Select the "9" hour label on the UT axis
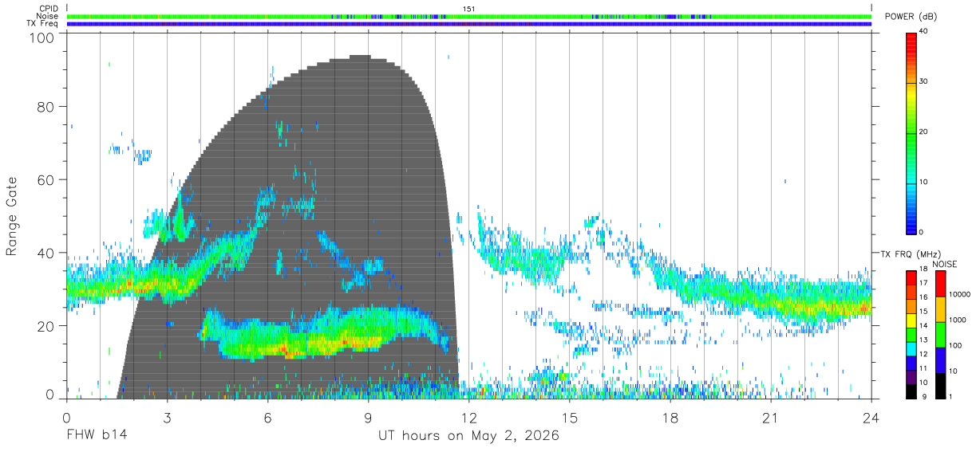Viewport: 980px width, 452px height. [x=368, y=418]
